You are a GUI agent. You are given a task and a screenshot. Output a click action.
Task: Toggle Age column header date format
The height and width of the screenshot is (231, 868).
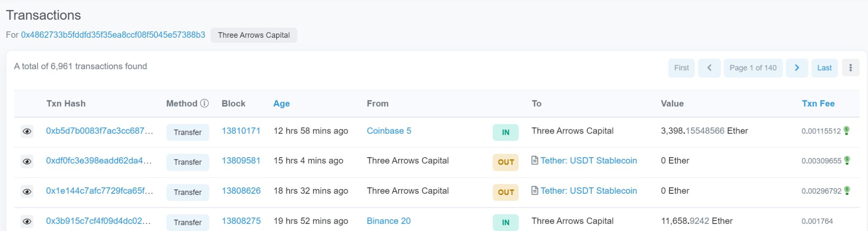click(281, 103)
